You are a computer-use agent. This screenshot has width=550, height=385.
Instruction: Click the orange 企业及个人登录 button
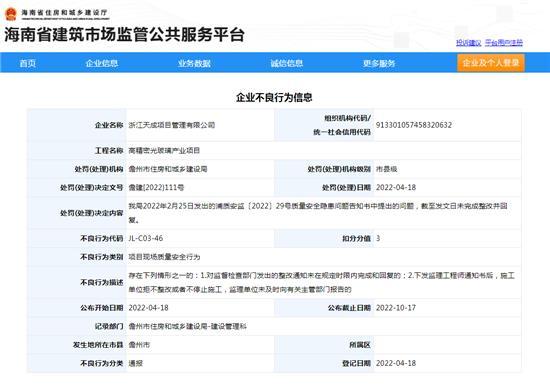(x=491, y=63)
